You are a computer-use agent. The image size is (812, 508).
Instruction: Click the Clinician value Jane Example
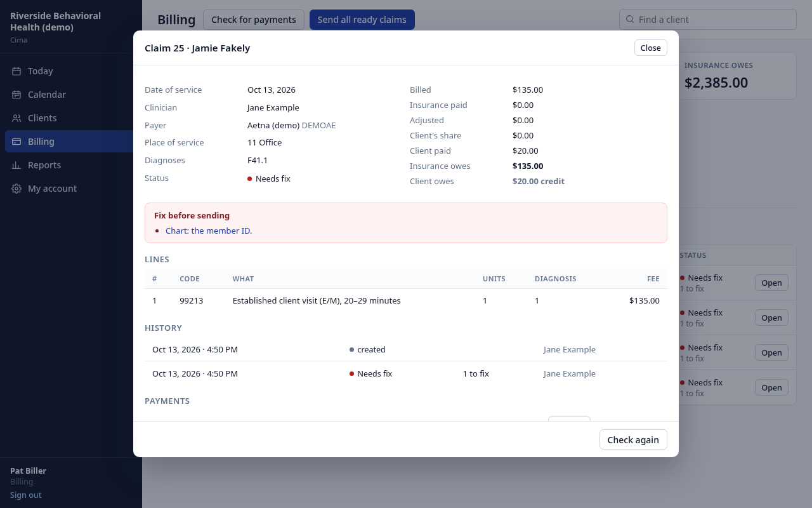click(x=273, y=108)
